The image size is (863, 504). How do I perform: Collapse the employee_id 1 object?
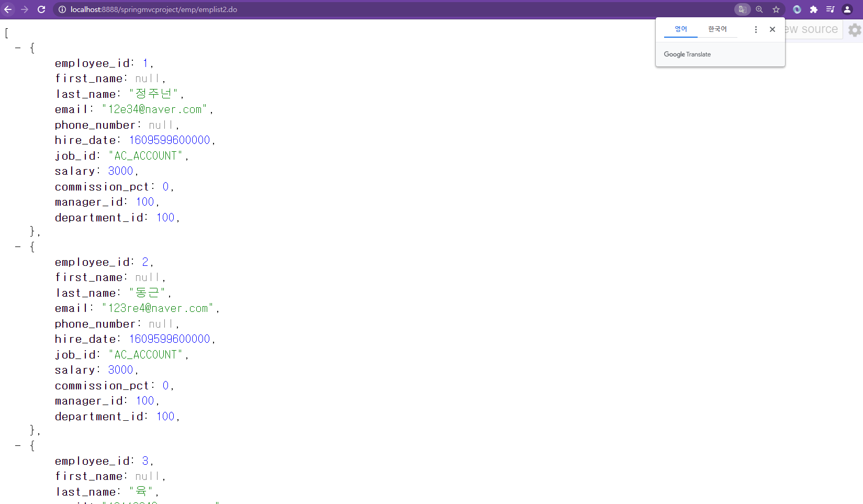point(18,48)
